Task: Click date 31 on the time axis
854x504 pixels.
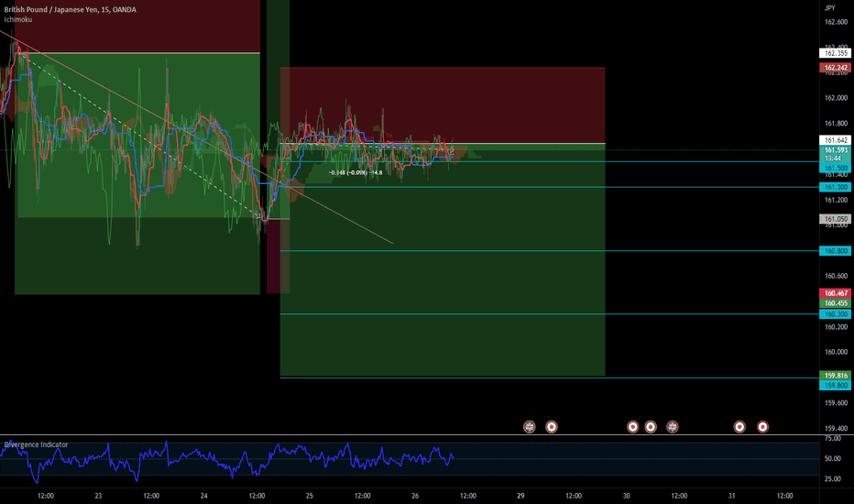Action: 731,496
